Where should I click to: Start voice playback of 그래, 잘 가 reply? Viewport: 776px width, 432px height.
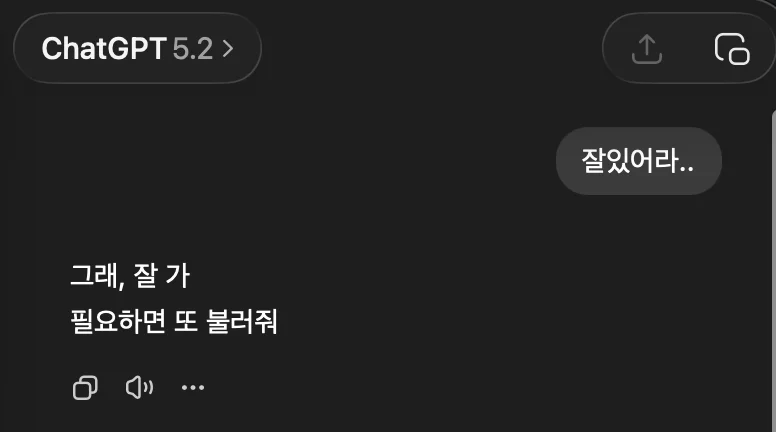tap(139, 387)
